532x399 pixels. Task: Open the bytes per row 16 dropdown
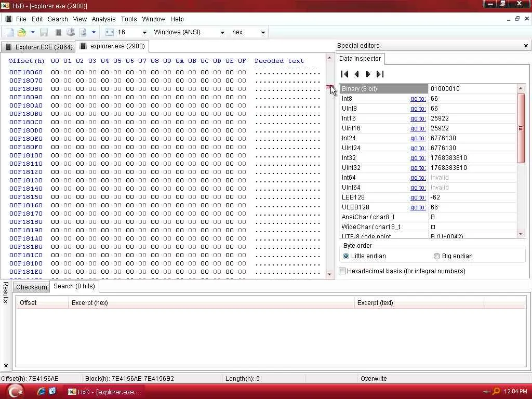pyautogui.click(x=144, y=33)
